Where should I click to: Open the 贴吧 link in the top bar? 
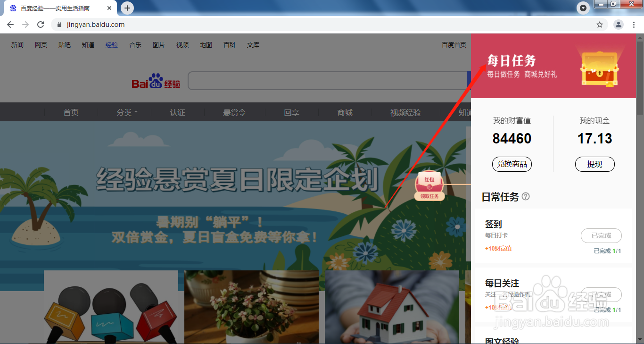(x=65, y=45)
